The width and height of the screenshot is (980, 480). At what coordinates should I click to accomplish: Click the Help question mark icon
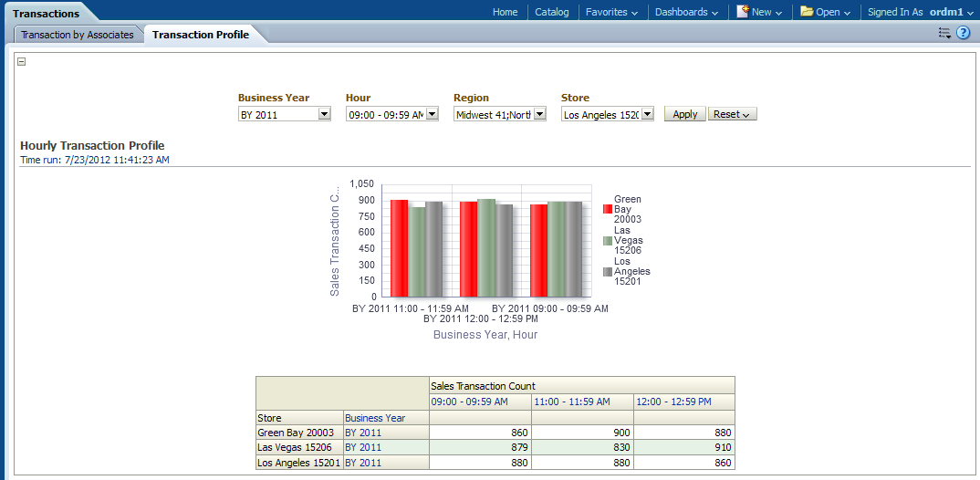(963, 34)
